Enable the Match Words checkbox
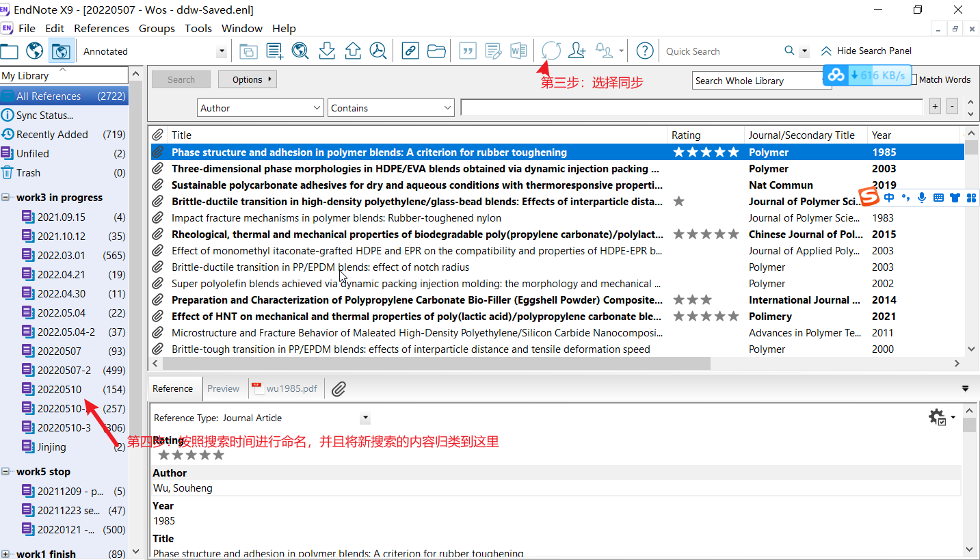 914,80
